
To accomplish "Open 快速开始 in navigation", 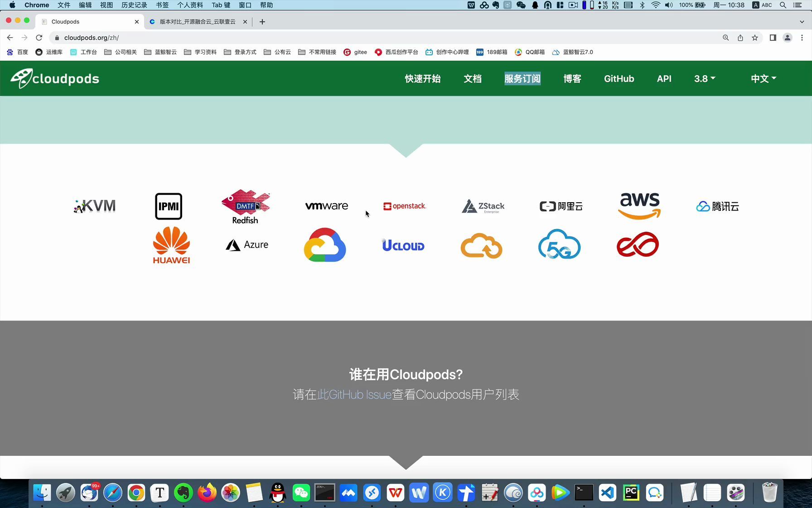I will coord(423,78).
